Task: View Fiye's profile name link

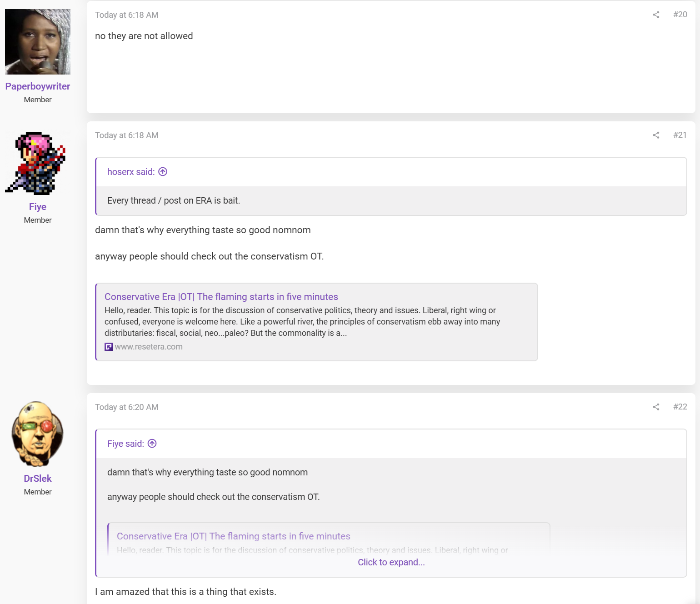Action: 38,207
